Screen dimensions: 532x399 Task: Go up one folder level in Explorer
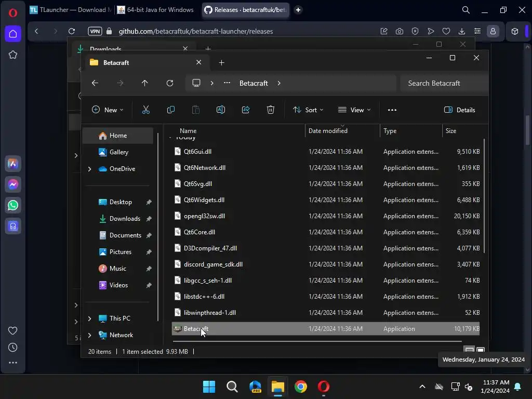tap(145, 83)
